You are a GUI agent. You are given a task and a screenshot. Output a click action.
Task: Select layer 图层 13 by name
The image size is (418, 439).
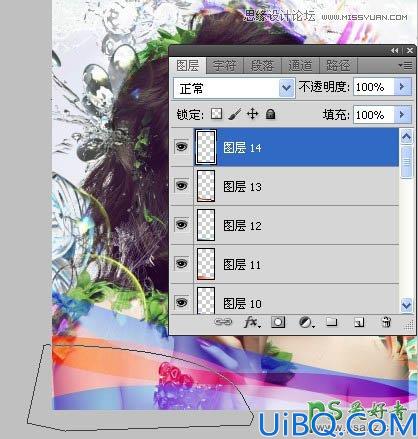coord(242,187)
